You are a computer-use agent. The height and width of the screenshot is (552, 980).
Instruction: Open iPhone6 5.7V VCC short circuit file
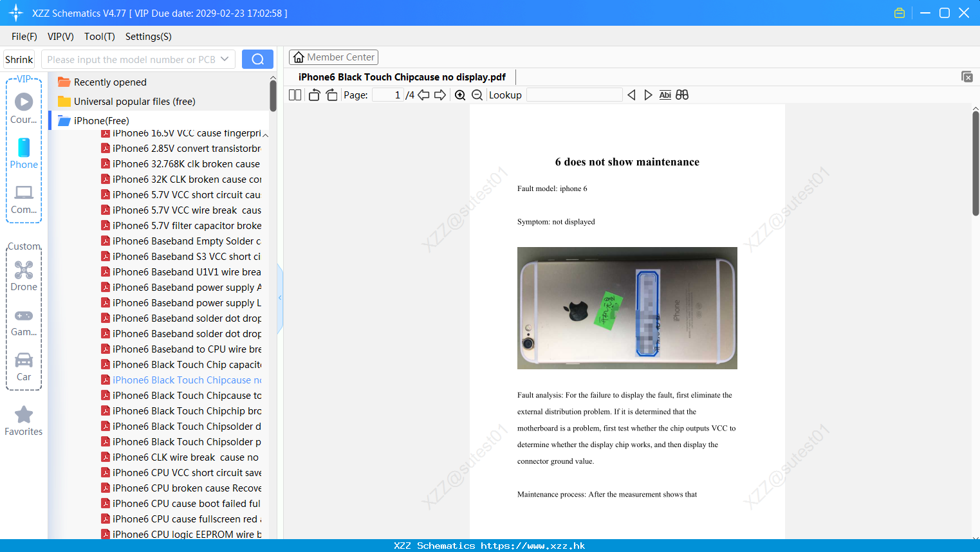tap(181, 195)
